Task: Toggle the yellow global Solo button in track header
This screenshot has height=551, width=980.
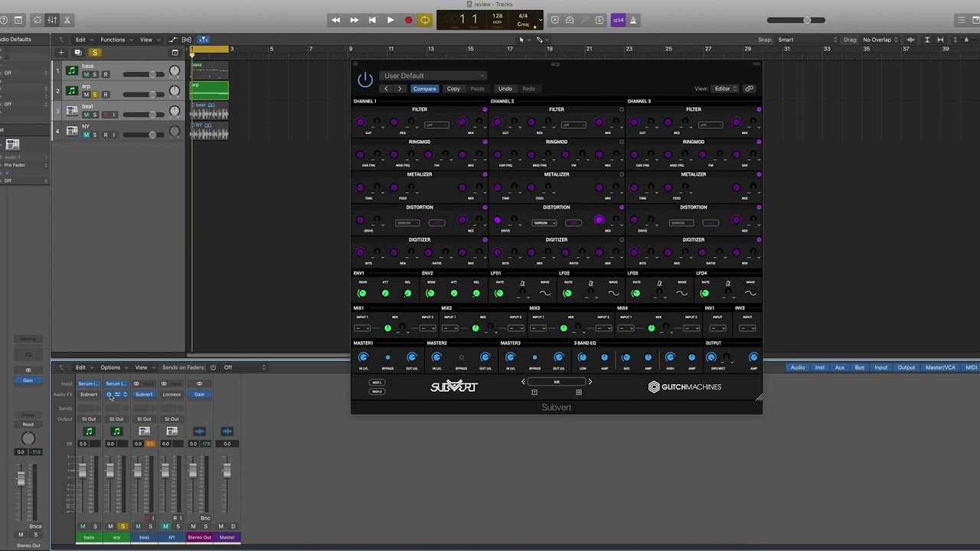Action: coord(95,53)
